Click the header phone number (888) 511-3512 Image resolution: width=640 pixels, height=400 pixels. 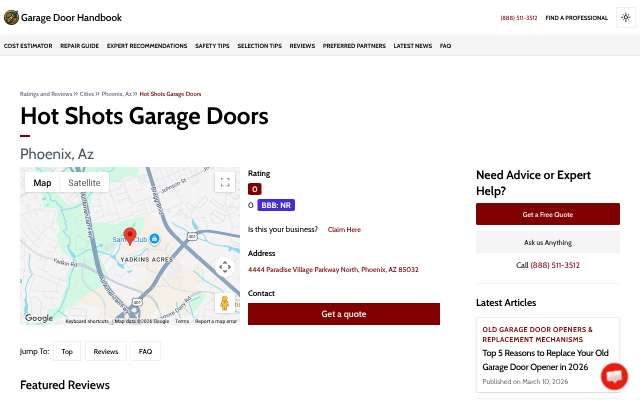click(519, 18)
